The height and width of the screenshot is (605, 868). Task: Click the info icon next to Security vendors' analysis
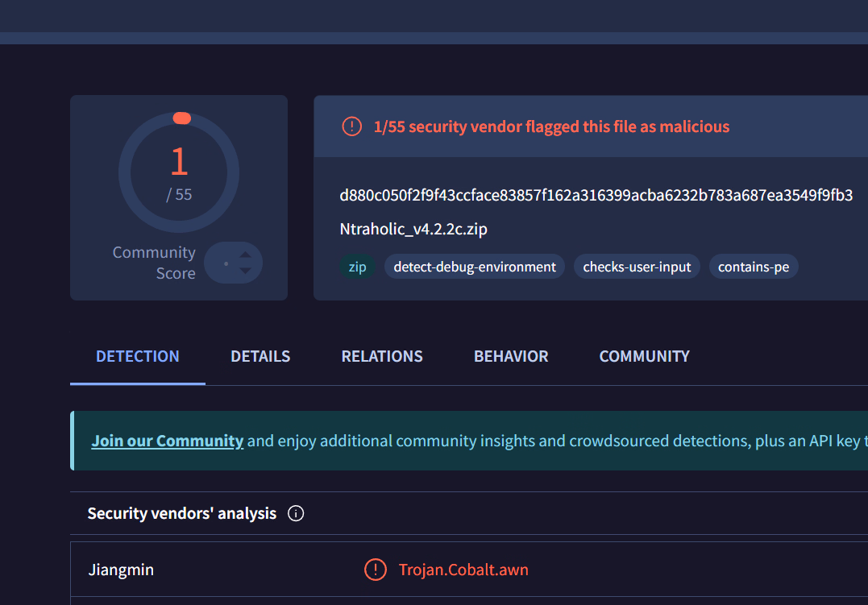coord(296,513)
